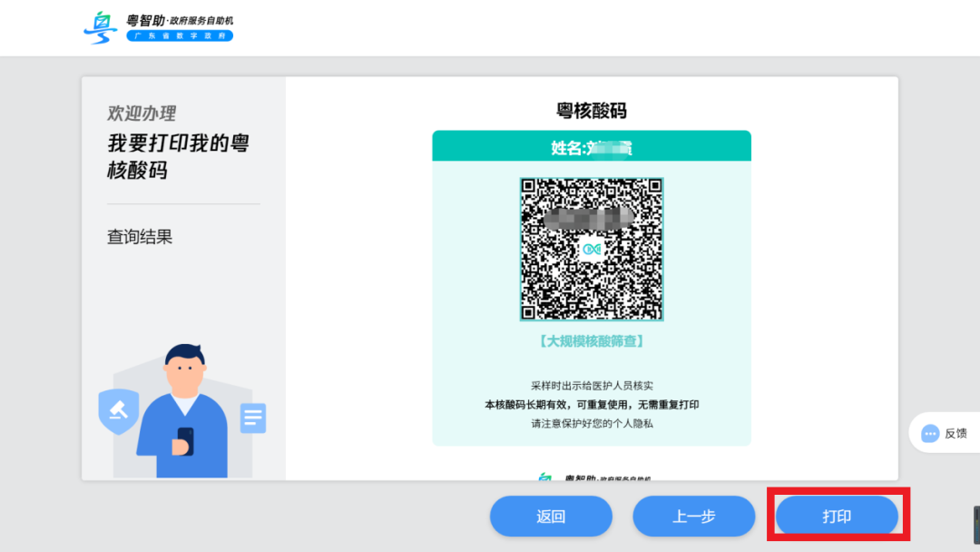
Task: Click the green 姓名 header bar
Action: (x=592, y=147)
